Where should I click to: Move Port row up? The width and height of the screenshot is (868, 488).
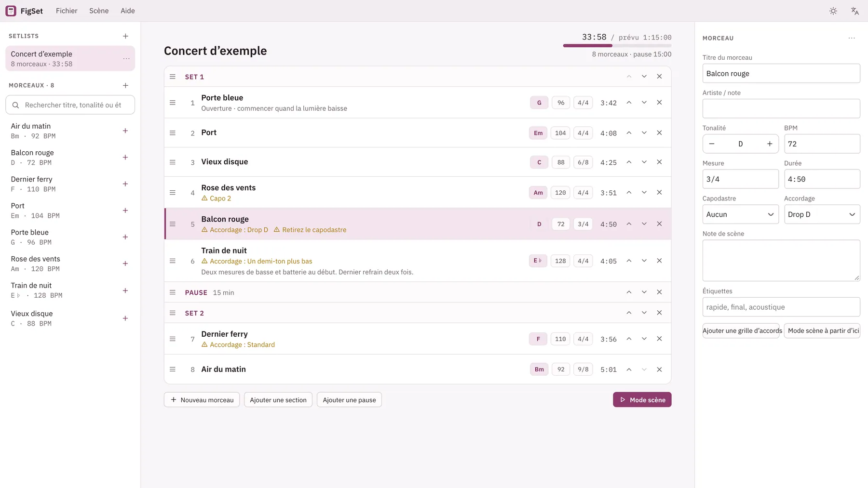tap(629, 133)
